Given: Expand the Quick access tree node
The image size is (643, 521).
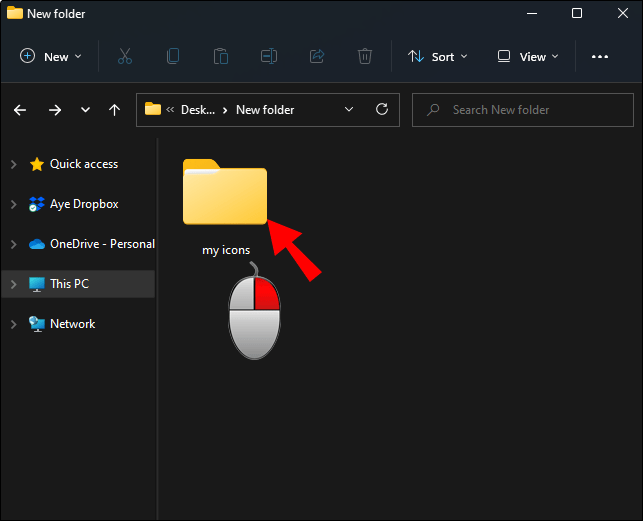Looking at the screenshot, I should pyautogui.click(x=13, y=164).
